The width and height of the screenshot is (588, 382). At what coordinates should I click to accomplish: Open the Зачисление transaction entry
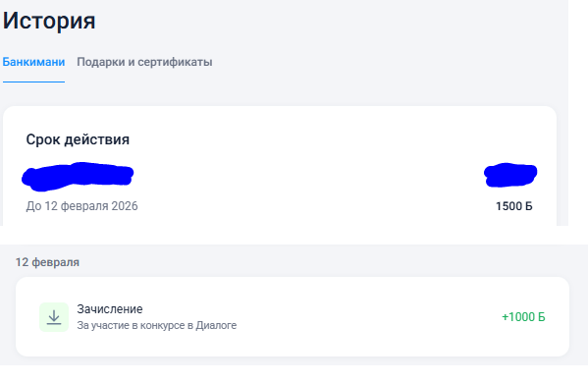coord(293,317)
